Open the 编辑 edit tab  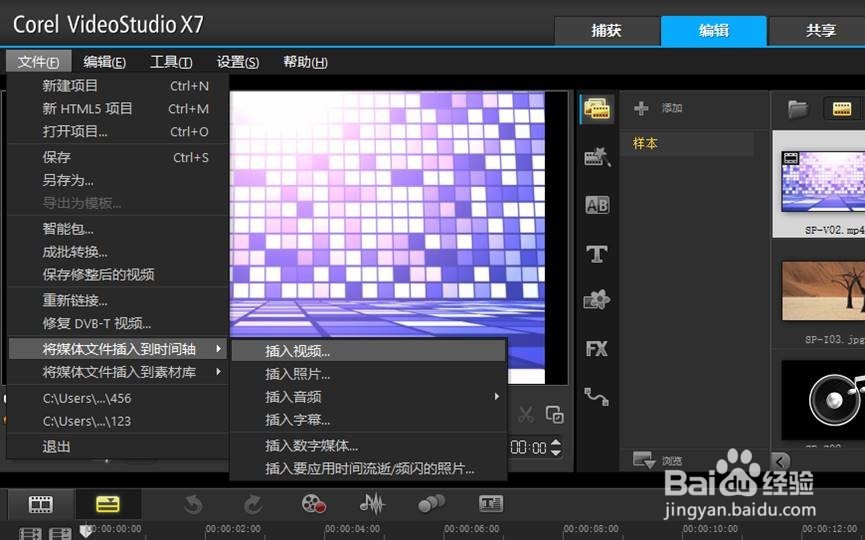(714, 30)
